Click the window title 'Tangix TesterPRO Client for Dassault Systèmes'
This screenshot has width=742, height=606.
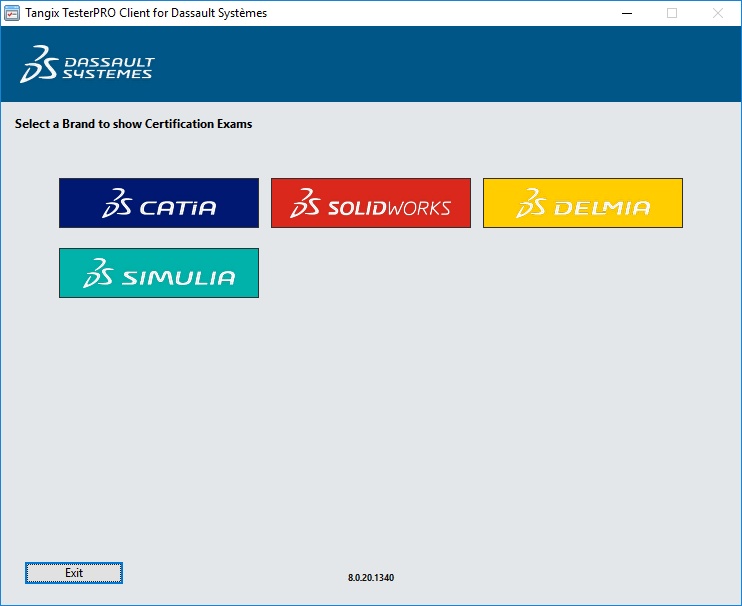[x=146, y=13]
